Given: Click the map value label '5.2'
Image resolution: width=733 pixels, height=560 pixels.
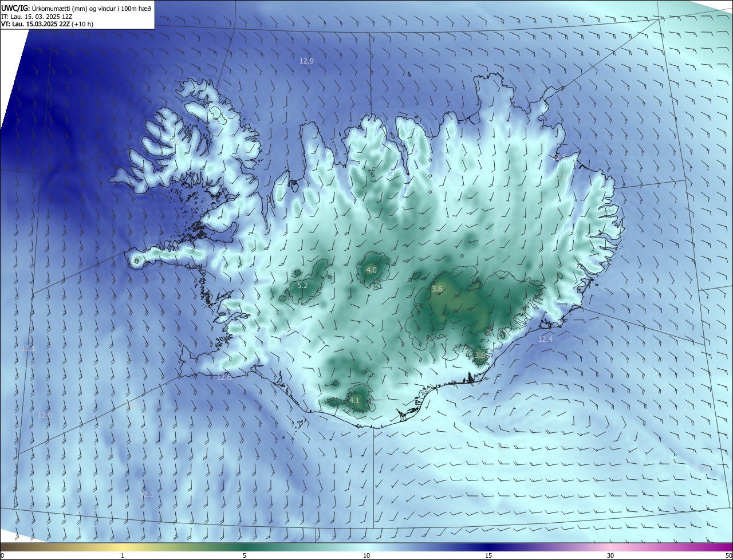Looking at the screenshot, I should (x=303, y=285).
